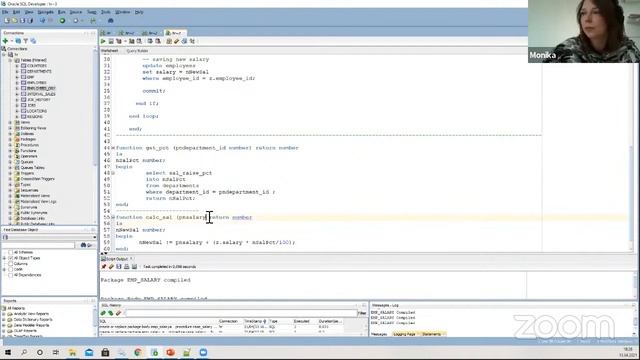The width and height of the screenshot is (640, 360).
Task: Click the Refresh icon in Connections panel
Action: (18, 41)
